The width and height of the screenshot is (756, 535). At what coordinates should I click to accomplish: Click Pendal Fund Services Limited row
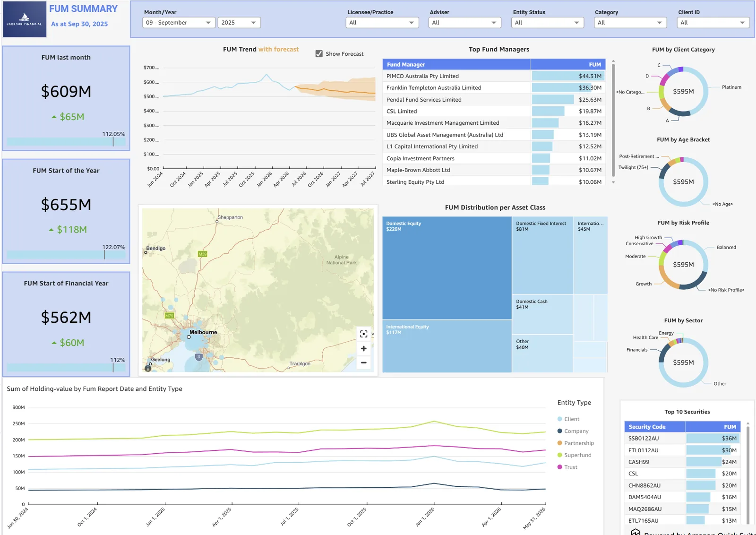click(x=495, y=100)
